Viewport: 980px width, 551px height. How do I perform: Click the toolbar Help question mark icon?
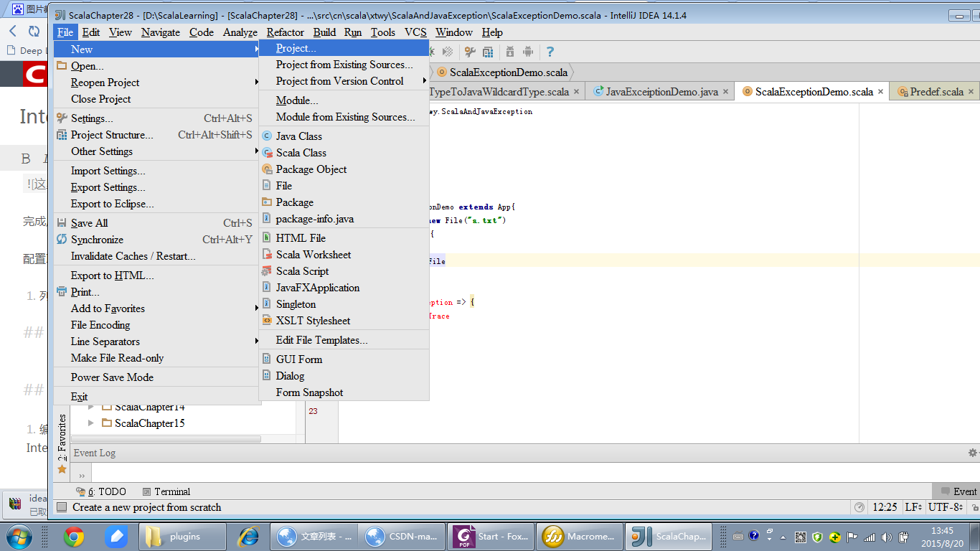coord(550,52)
